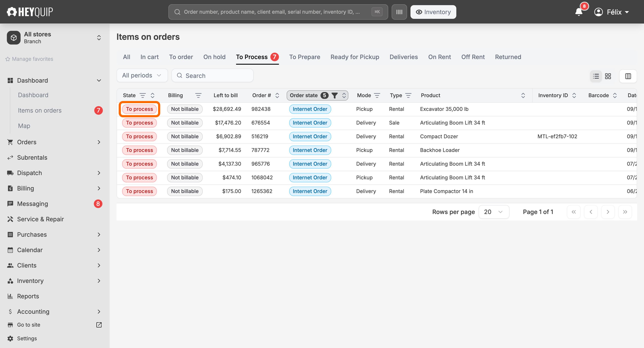
Task: Switch to Returned tab
Action: click(x=508, y=57)
